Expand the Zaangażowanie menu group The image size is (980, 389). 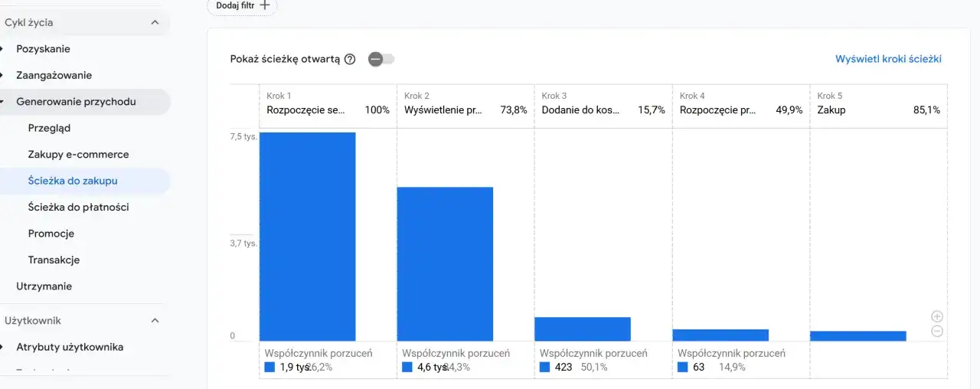click(x=54, y=75)
